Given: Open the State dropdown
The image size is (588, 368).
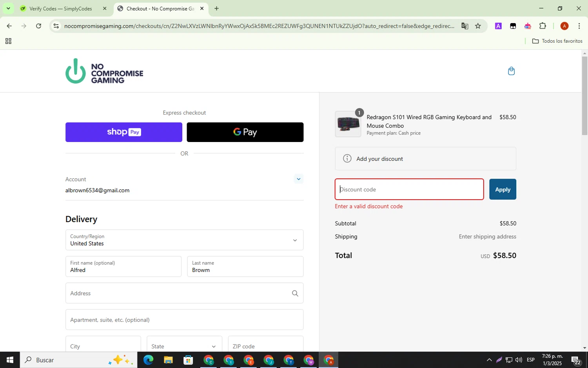Looking at the screenshot, I should 184,346.
